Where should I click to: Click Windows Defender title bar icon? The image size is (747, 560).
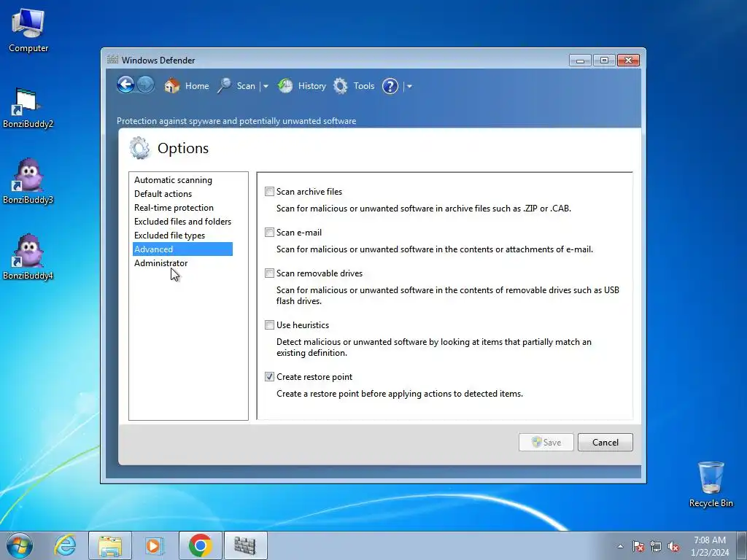(x=112, y=60)
